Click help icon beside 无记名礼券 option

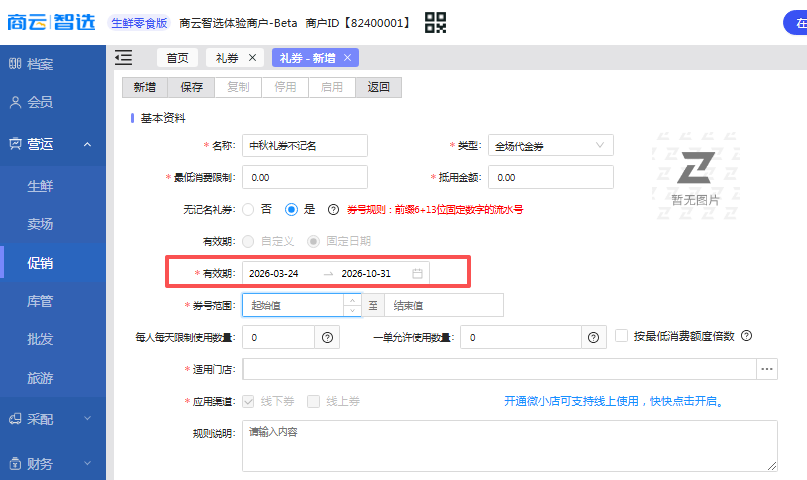click(333, 210)
